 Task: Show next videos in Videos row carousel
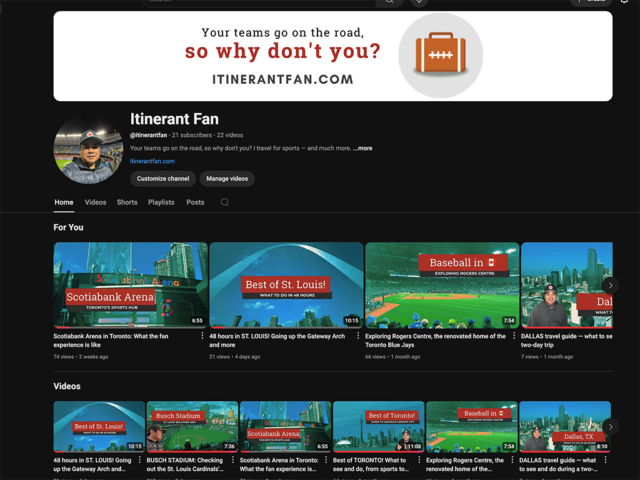click(x=611, y=427)
